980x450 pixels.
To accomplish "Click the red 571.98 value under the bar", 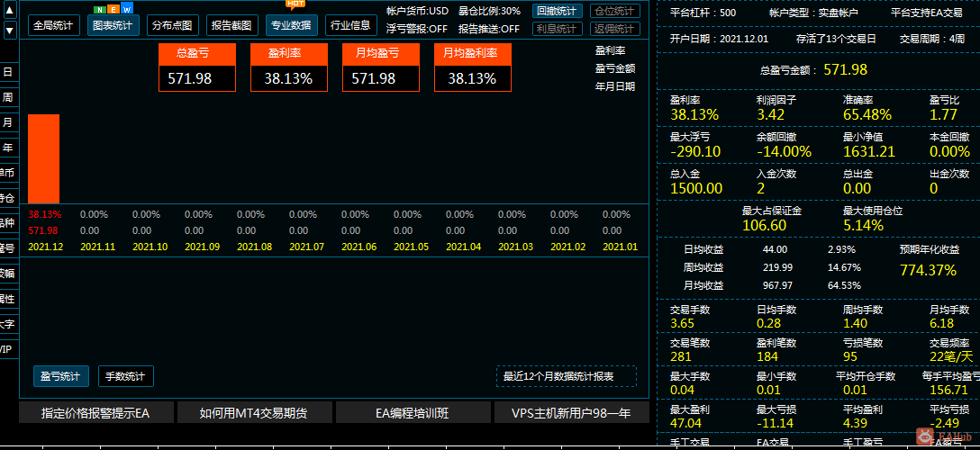I will coord(43,231).
